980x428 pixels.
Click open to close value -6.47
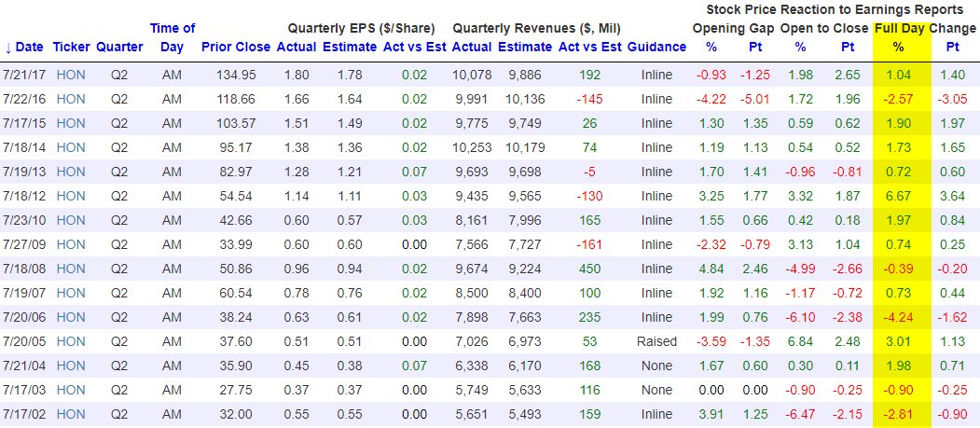pyautogui.click(x=801, y=414)
